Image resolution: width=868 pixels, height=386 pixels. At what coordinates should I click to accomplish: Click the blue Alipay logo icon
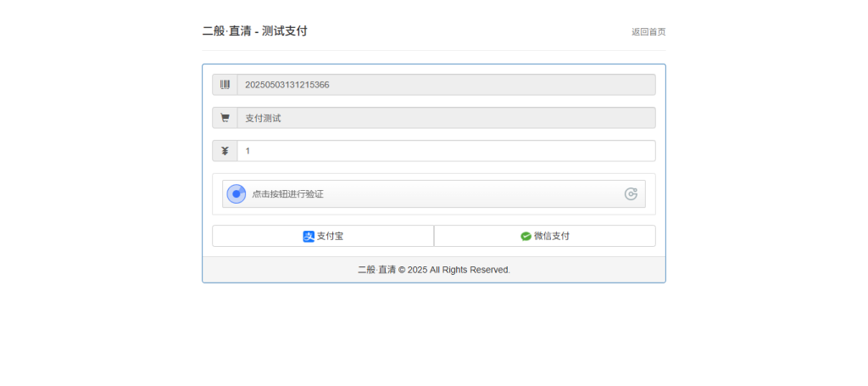309,236
